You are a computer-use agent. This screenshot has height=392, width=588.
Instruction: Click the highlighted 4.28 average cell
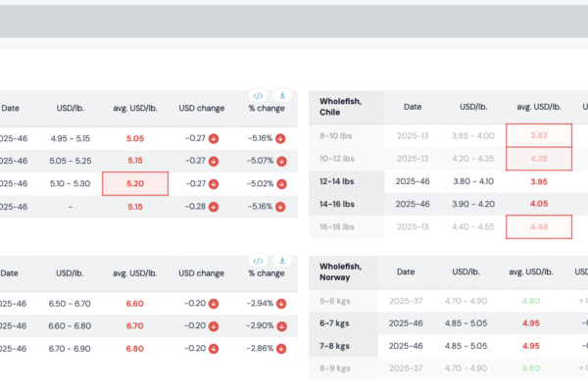(x=539, y=159)
